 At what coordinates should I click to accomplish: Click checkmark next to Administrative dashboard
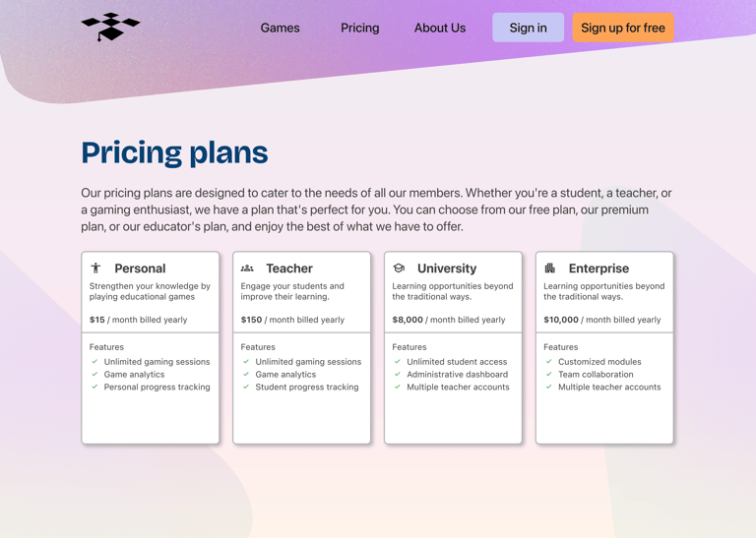[x=398, y=374]
